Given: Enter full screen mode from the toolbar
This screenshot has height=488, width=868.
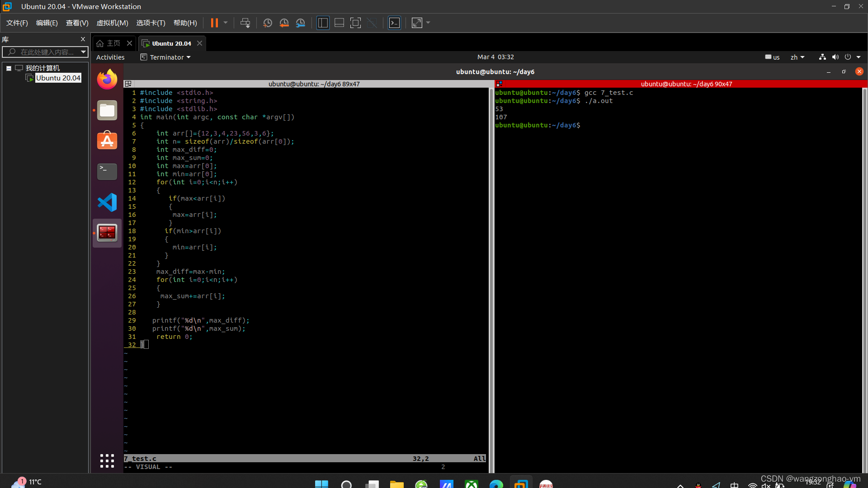Looking at the screenshot, I should point(355,23).
